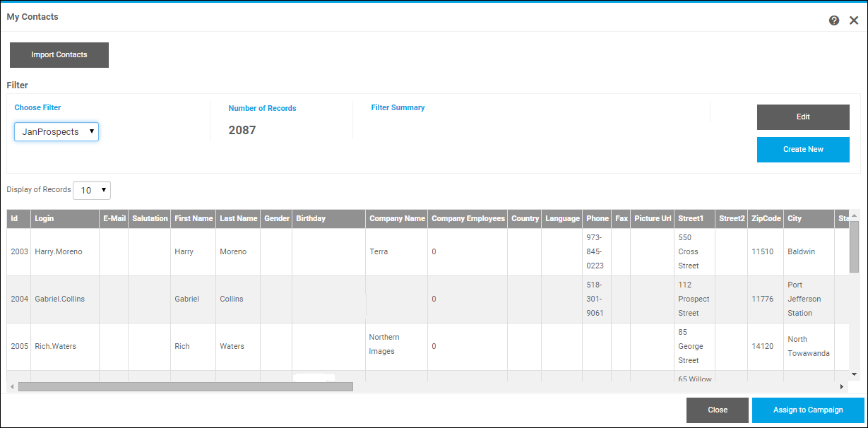Click the table's vertical scrollbar down arrow

(854, 374)
